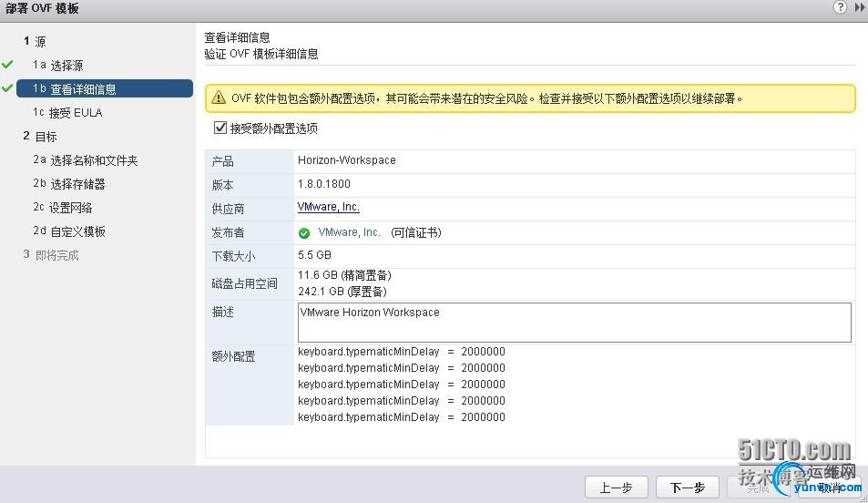Screen dimensions: 868x503
Task: Open step 2b 选择存储器
Action: click(69, 184)
